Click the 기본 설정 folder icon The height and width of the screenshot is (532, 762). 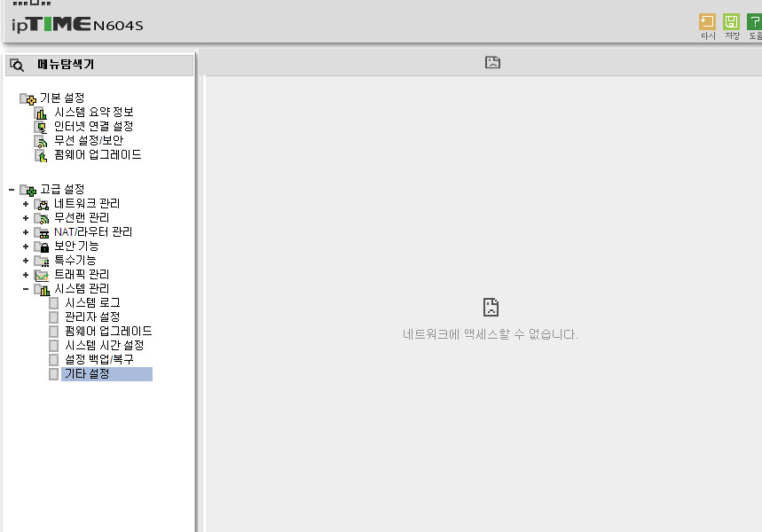(27, 98)
